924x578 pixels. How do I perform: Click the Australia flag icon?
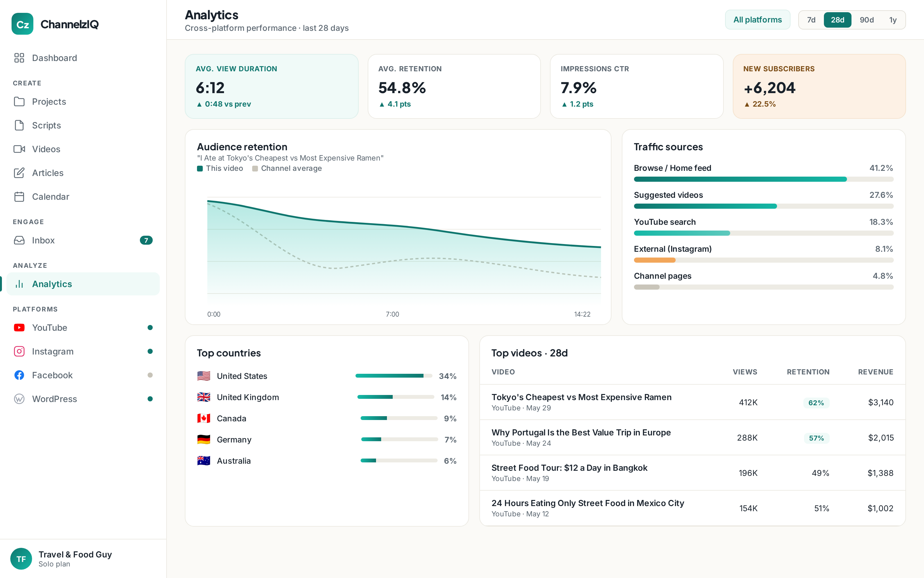(203, 461)
